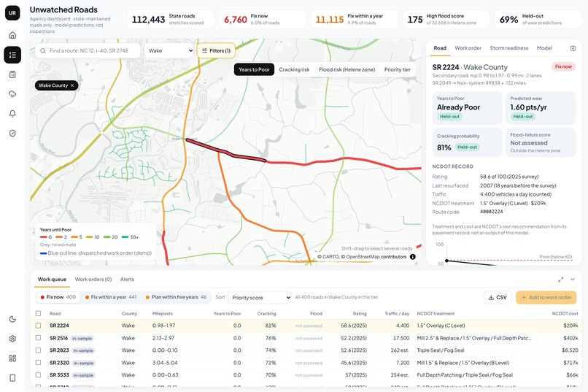This screenshot has width=588, height=392.
Task: Focus the Find a route search field
Action: pos(88,50)
